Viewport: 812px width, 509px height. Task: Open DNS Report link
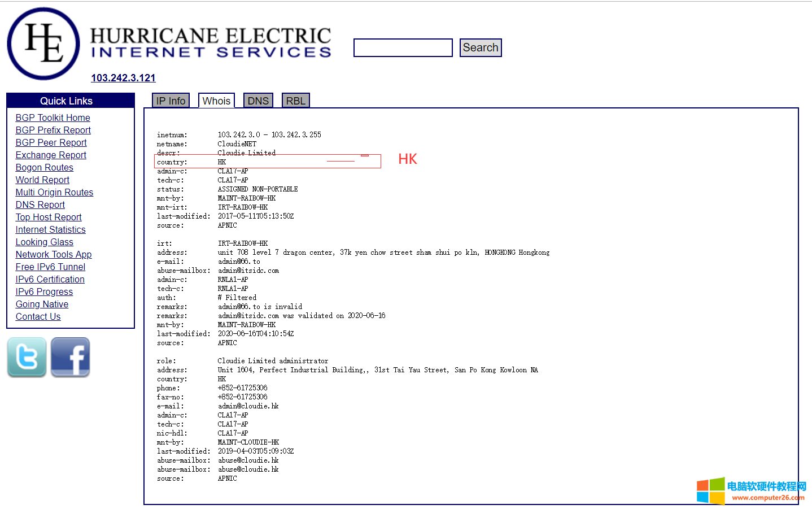(x=40, y=205)
